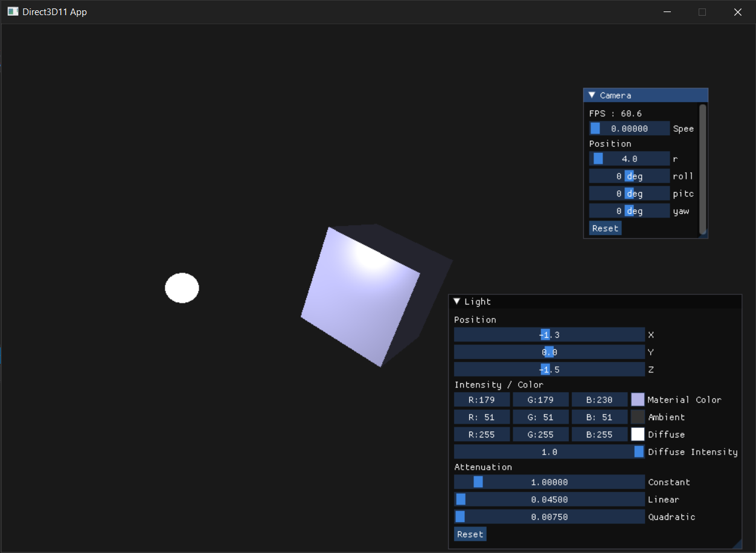The image size is (756, 553).
Task: Click the Camera panel title bar
Action: 645,95
